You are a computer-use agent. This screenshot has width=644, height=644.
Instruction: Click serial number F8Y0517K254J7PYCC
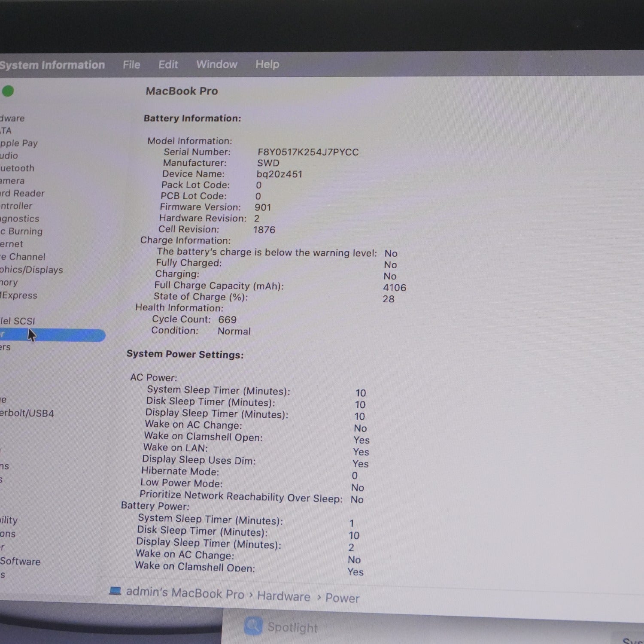pos(308,152)
